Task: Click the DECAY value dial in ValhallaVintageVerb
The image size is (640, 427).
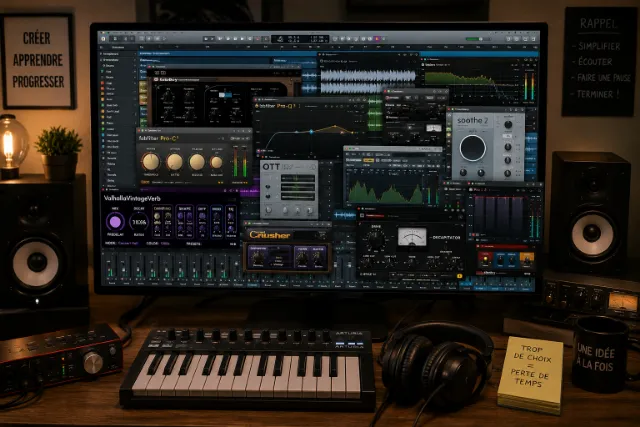Action: [x=139, y=222]
